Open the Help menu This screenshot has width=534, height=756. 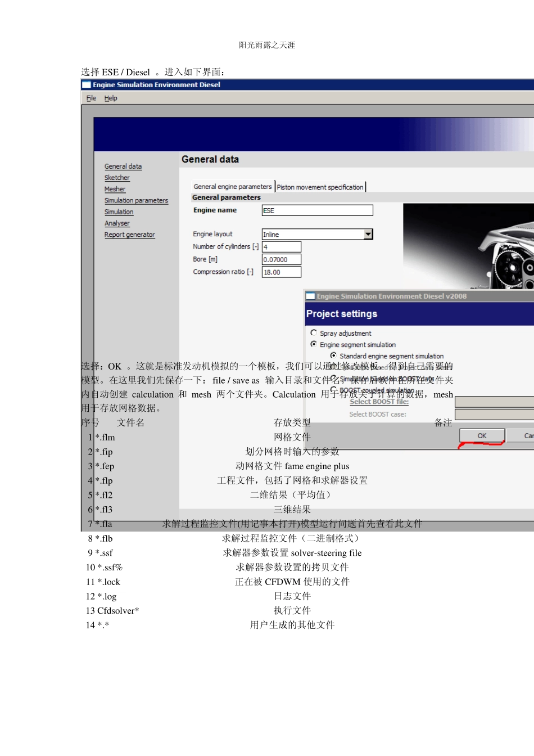(111, 98)
